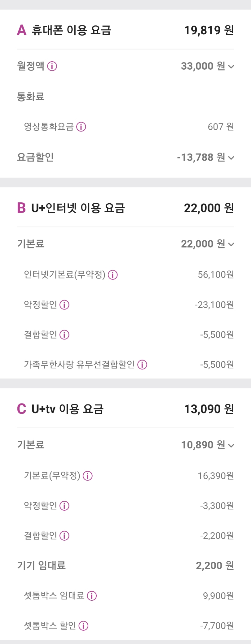251x644 pixels.
Task: View info on 가족무한사랑 유무선결합할인
Action: pyautogui.click(x=142, y=365)
